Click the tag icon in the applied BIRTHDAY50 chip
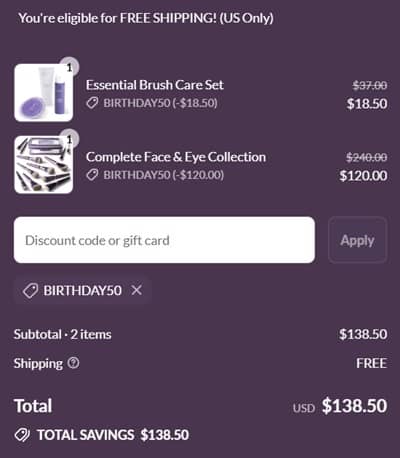This screenshot has width=400, height=458. click(x=30, y=291)
